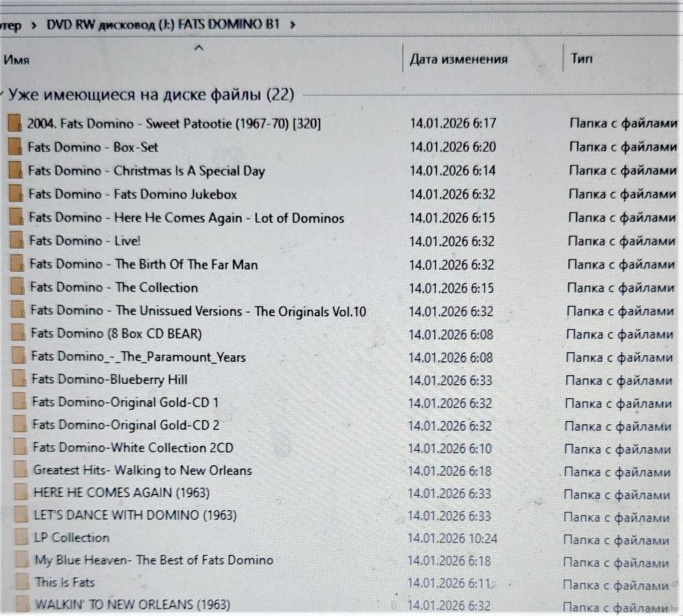Click the Тип column header
This screenshot has height=616, width=683.
[x=581, y=59]
